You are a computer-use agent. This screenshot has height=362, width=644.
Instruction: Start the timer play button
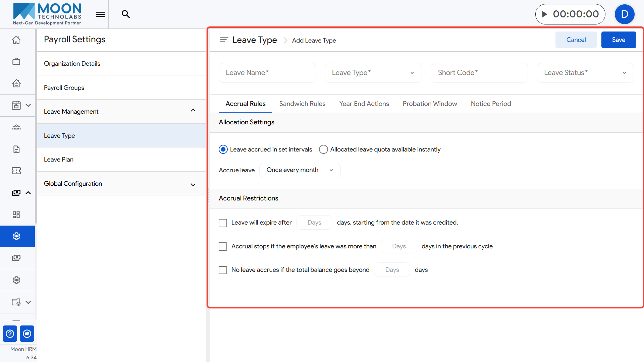(545, 14)
